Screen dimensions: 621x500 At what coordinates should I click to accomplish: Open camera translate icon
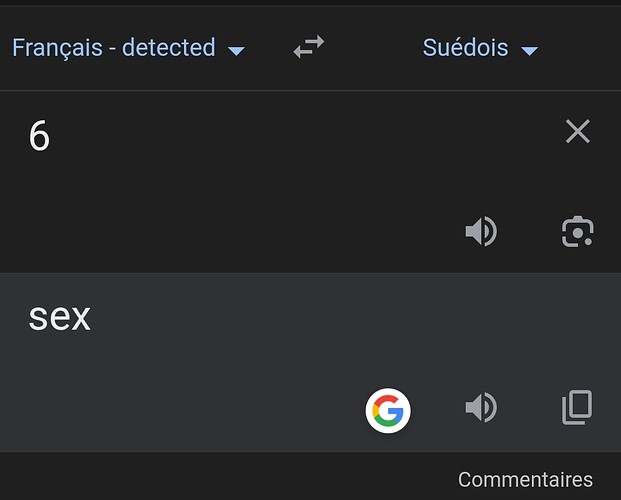pyautogui.click(x=578, y=232)
